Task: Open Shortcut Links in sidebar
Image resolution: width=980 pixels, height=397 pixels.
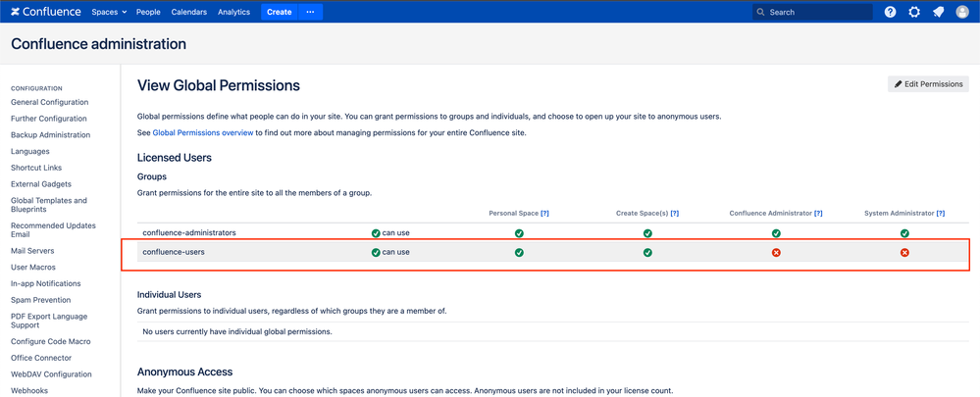Action: 36,168
